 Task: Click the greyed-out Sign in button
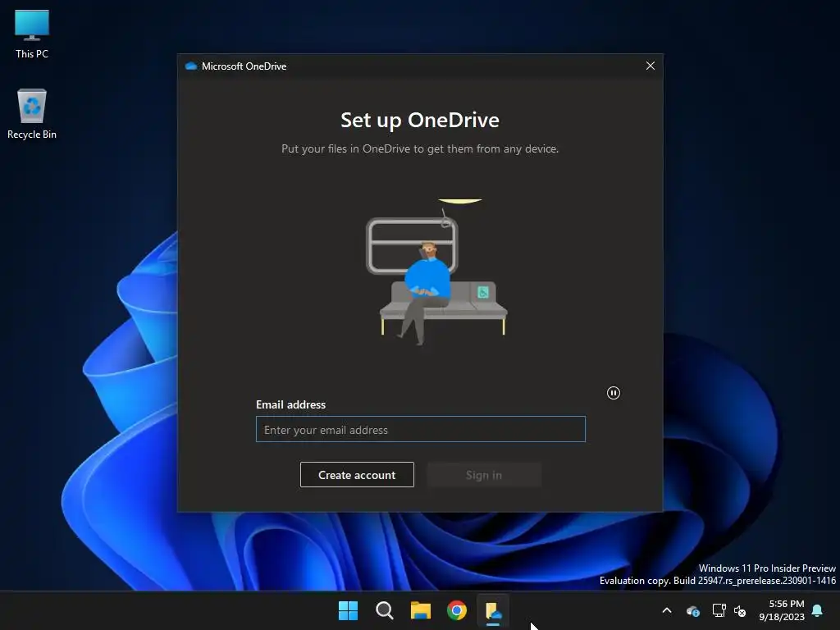[484, 475]
